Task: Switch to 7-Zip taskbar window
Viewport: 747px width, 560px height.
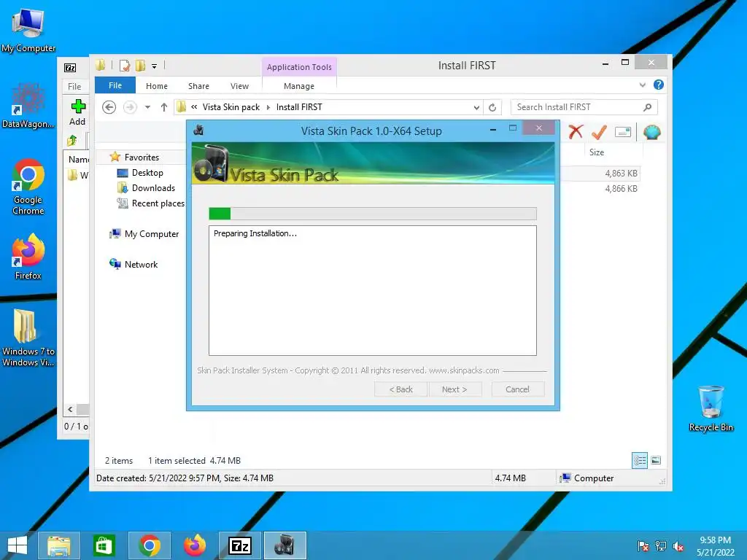Action: (239, 545)
